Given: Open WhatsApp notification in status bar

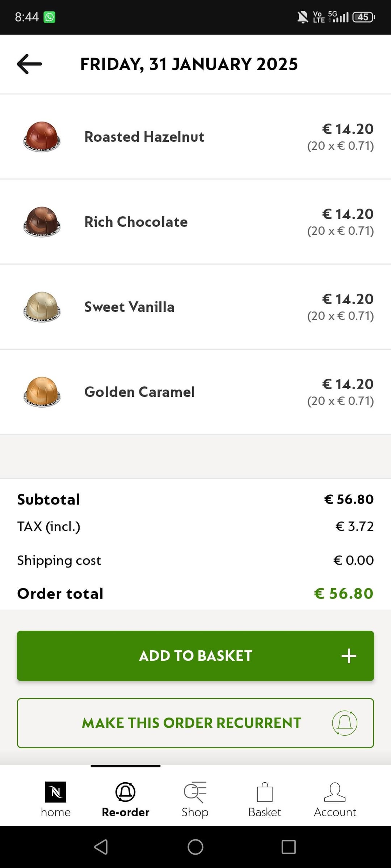Looking at the screenshot, I should point(50,17).
